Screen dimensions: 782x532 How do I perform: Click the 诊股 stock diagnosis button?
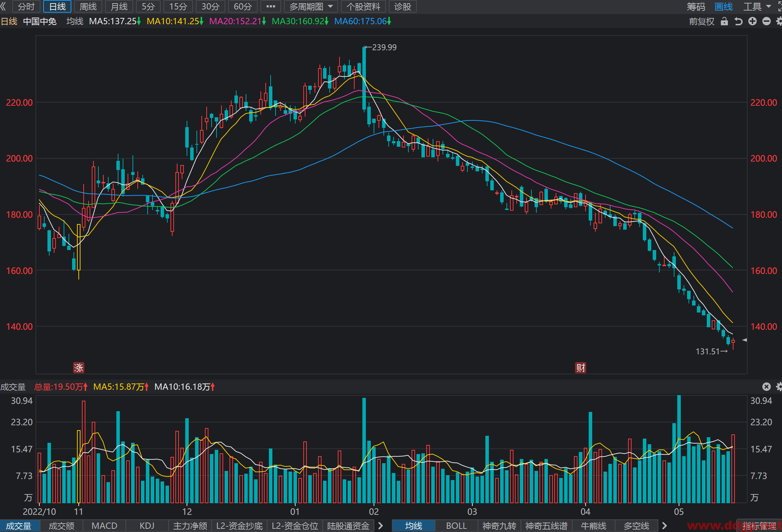tap(402, 6)
